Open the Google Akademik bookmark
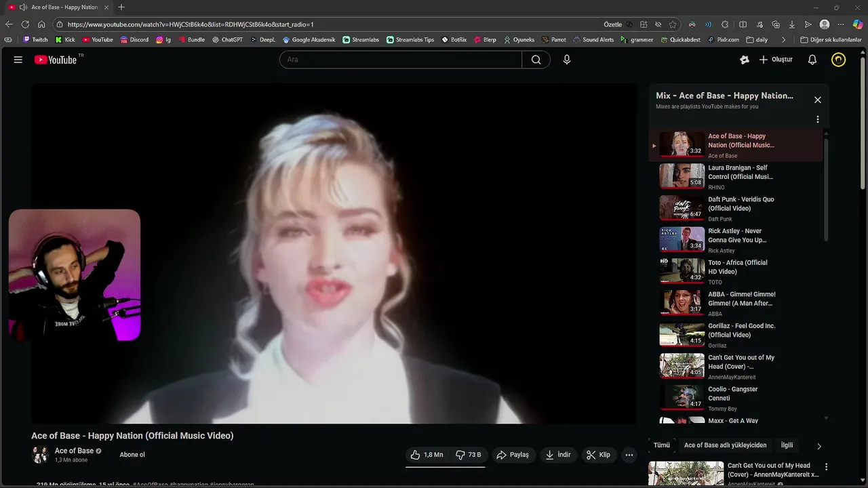868x488 pixels. pyautogui.click(x=309, y=40)
